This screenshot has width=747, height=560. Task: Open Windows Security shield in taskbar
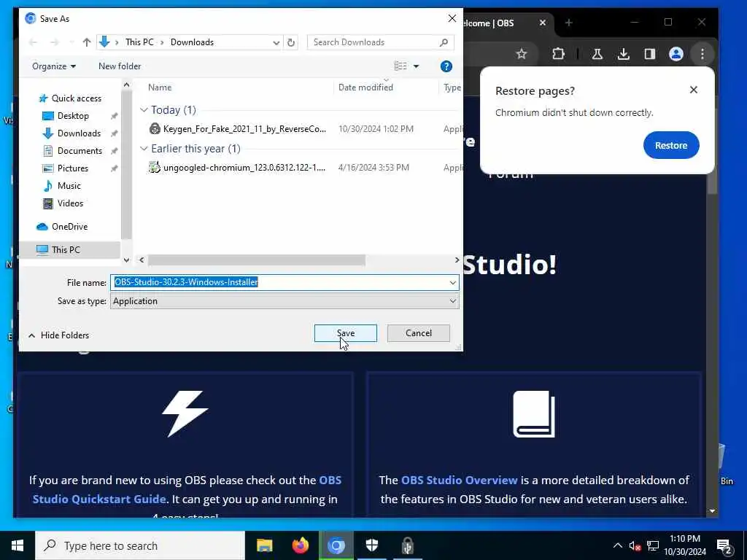372,545
